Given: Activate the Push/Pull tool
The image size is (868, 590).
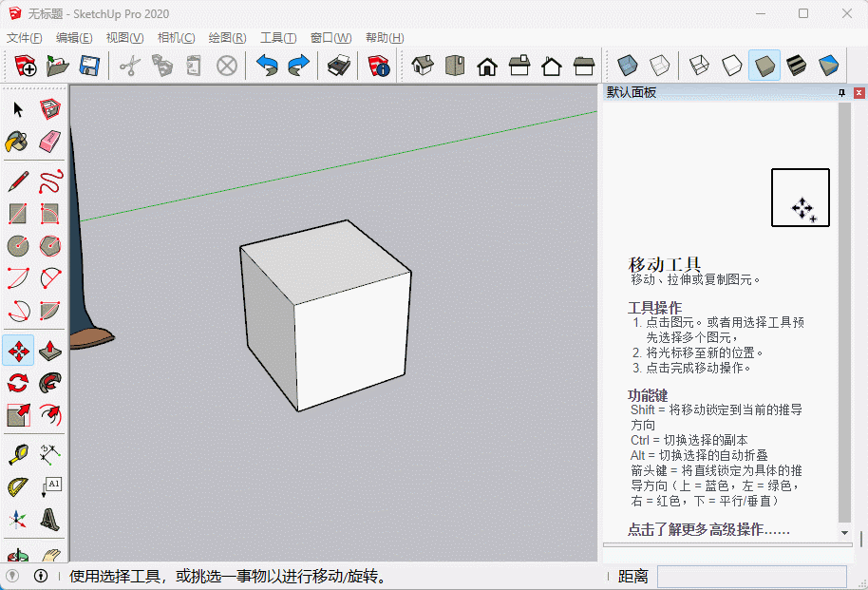Looking at the screenshot, I should 50,352.
